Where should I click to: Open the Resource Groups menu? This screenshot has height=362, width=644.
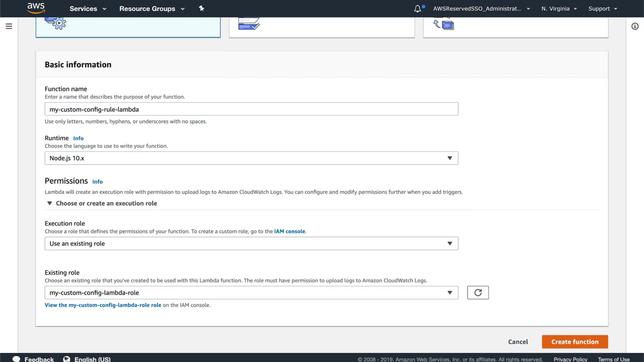(151, 9)
